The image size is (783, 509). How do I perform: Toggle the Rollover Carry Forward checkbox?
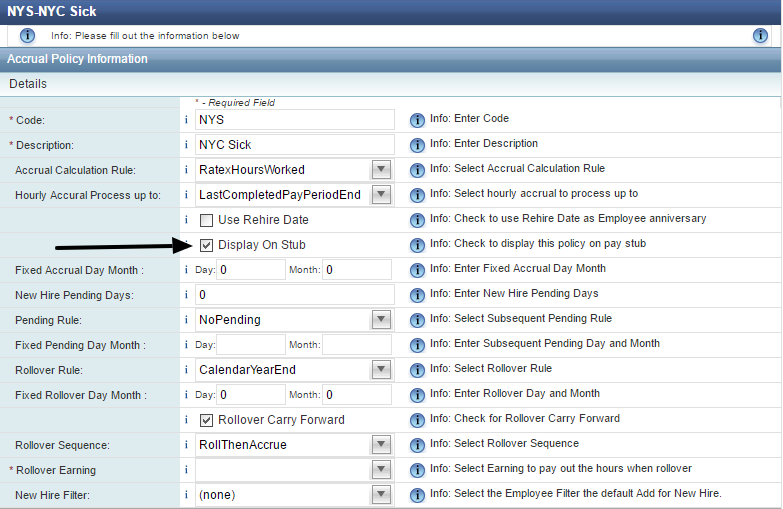[206, 420]
